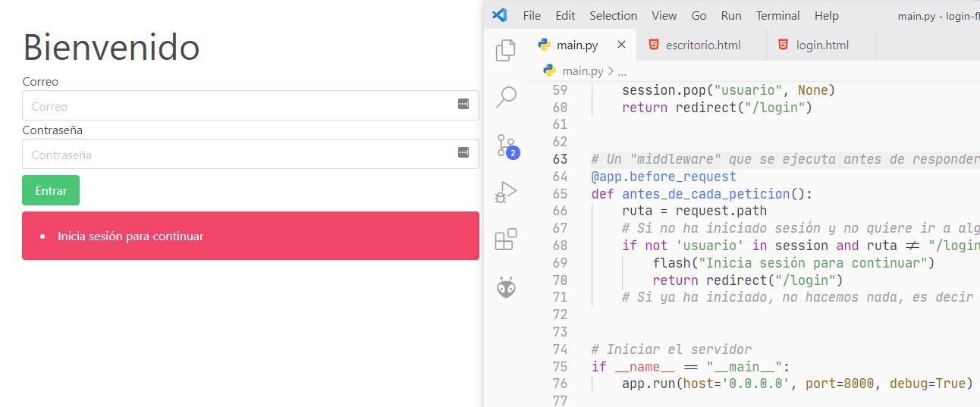
Task: Open the Search view in activity bar
Action: tap(506, 97)
